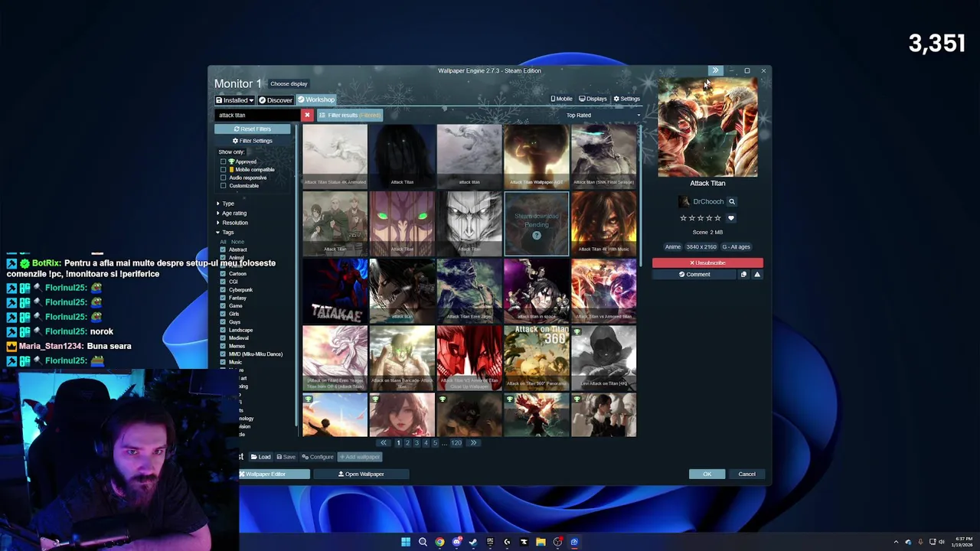Collapse the side panel with the double-arrow icon
Viewport: 980px width, 551px height.
(715, 70)
